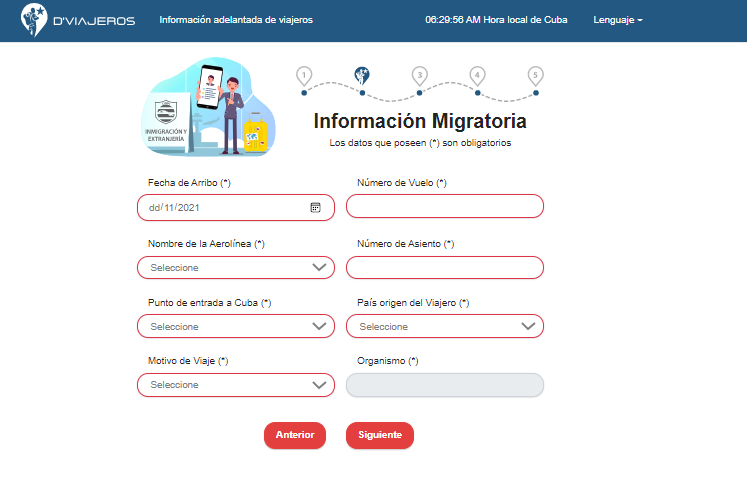
Task: Select step 3 marker in progress tracker
Action: 420,76
